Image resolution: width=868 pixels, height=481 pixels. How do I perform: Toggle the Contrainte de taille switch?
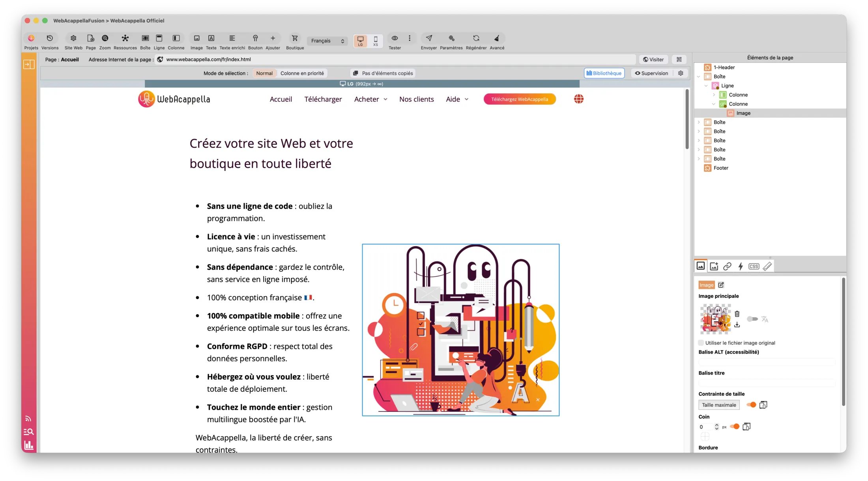751,405
